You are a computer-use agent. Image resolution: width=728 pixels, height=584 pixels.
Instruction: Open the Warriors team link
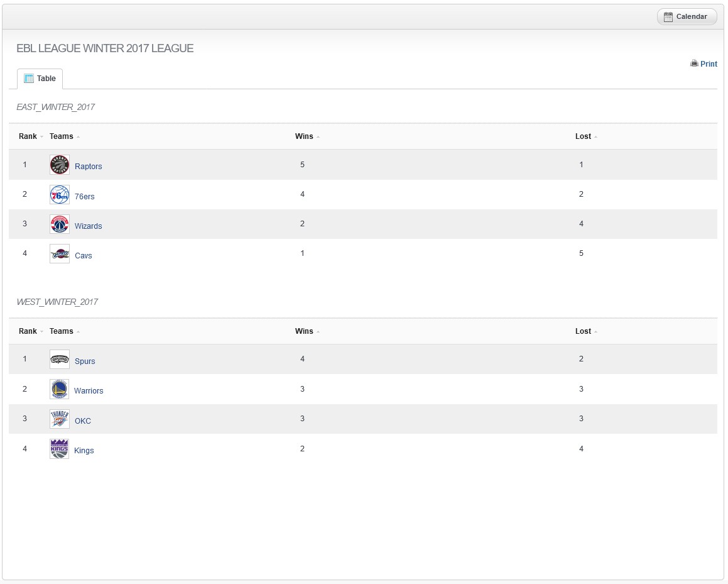point(89,391)
